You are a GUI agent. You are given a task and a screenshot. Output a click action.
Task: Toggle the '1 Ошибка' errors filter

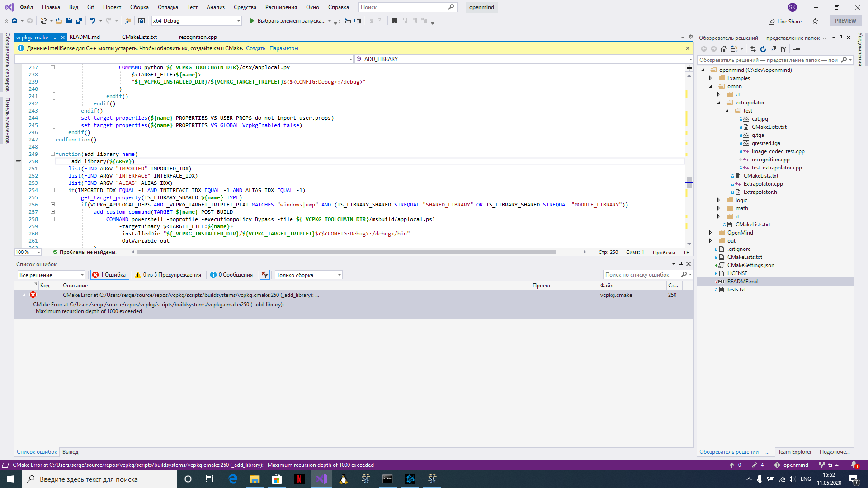[109, 274]
